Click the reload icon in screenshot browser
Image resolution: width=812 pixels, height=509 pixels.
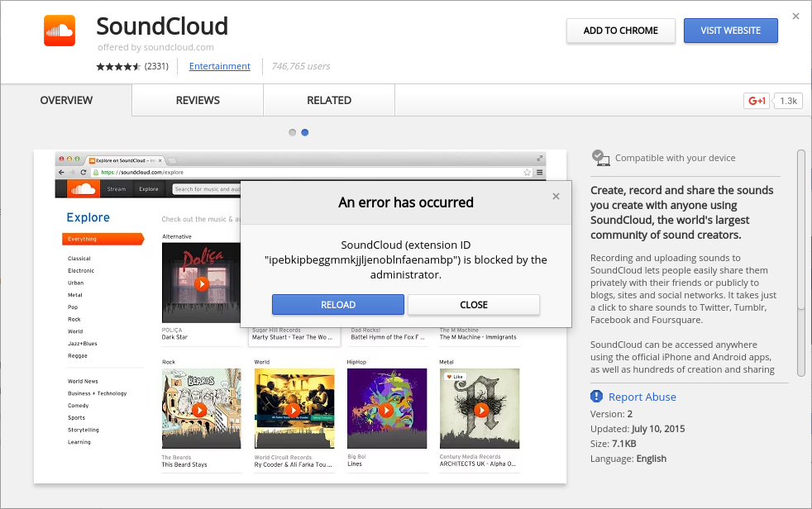coord(84,172)
